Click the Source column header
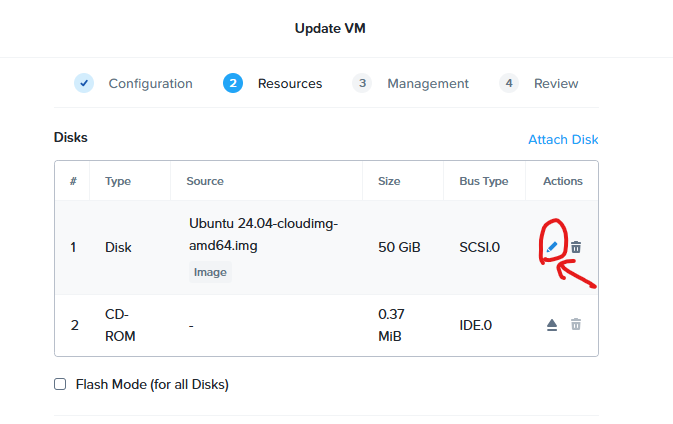Viewport: 673px width, 424px height. point(205,181)
